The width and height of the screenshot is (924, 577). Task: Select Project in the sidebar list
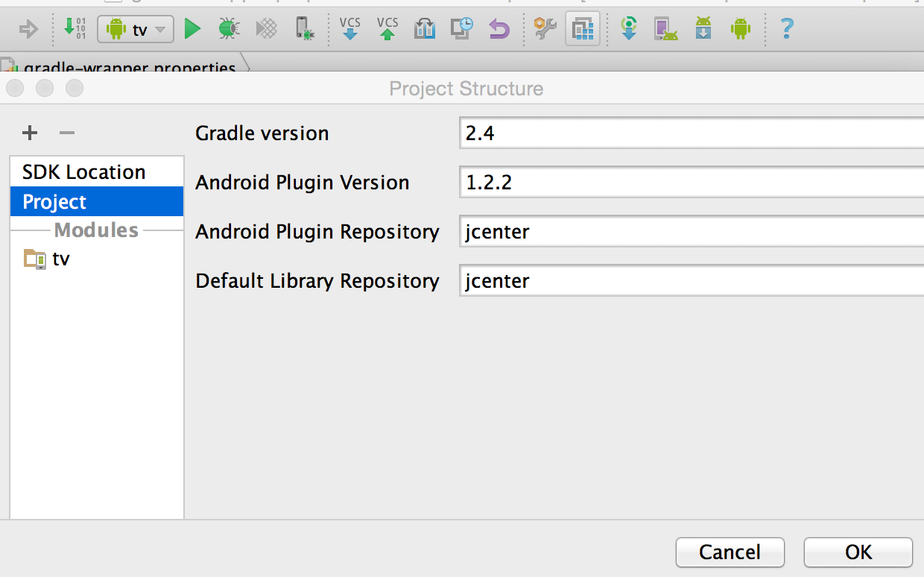[97, 201]
